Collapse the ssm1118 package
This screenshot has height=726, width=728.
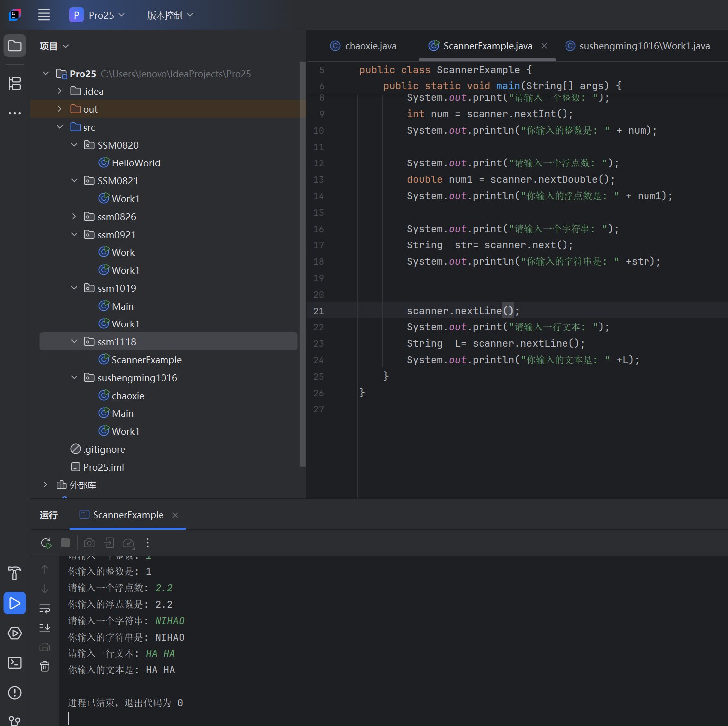[74, 341]
